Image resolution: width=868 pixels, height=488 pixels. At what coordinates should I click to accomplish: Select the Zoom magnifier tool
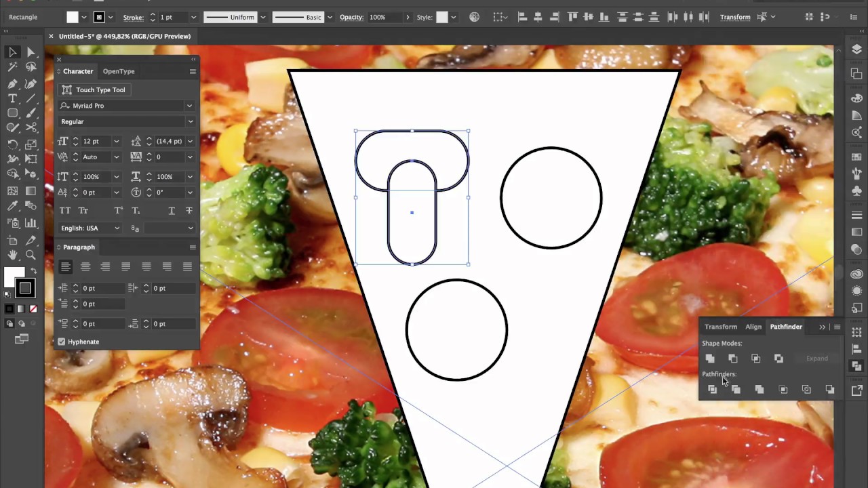tap(31, 255)
